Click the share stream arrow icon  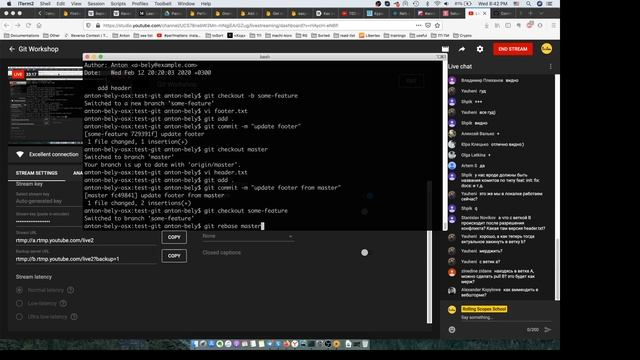[x=462, y=49]
